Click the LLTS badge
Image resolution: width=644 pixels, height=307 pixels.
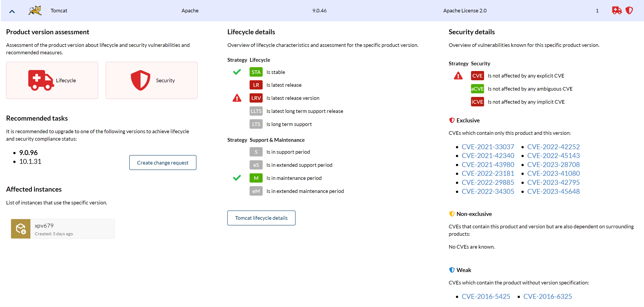tap(256, 111)
